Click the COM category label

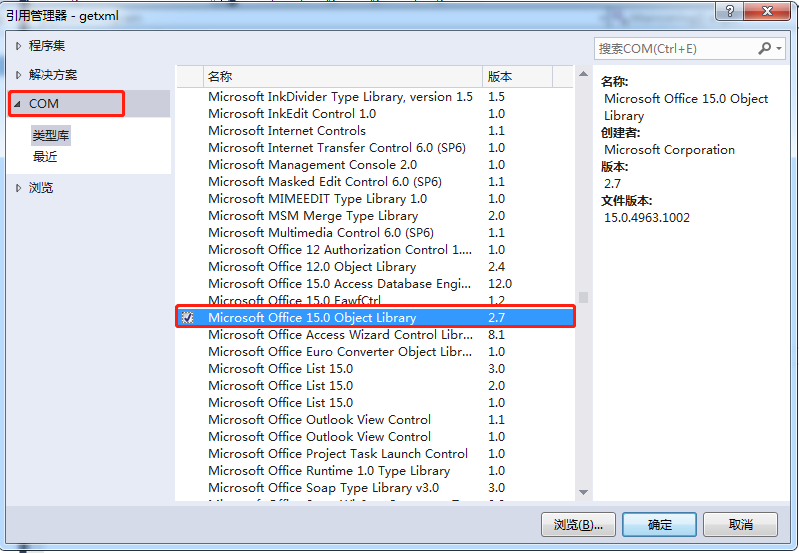click(44, 104)
